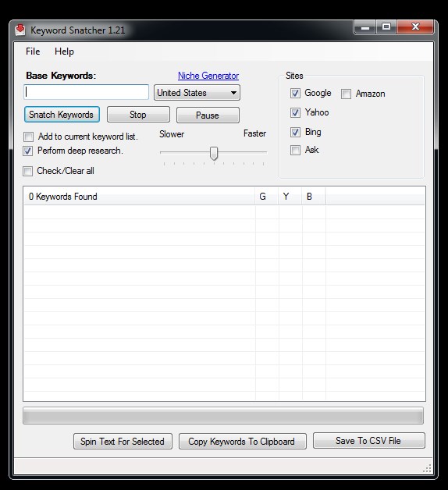Enable the Amazon site checkbox
The height and width of the screenshot is (490, 448).
346,94
